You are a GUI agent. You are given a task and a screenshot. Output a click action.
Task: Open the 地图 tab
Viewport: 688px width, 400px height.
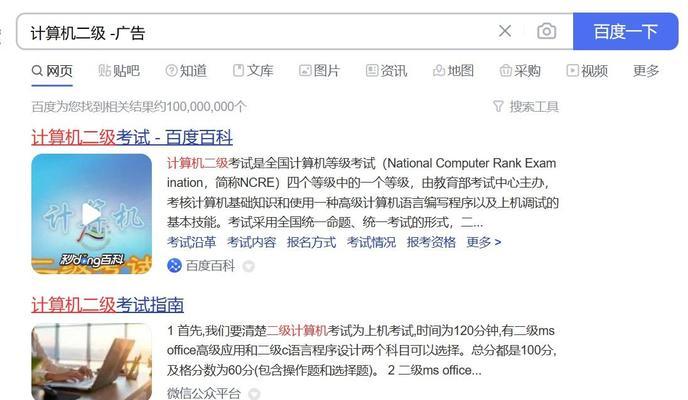pyautogui.click(x=453, y=71)
